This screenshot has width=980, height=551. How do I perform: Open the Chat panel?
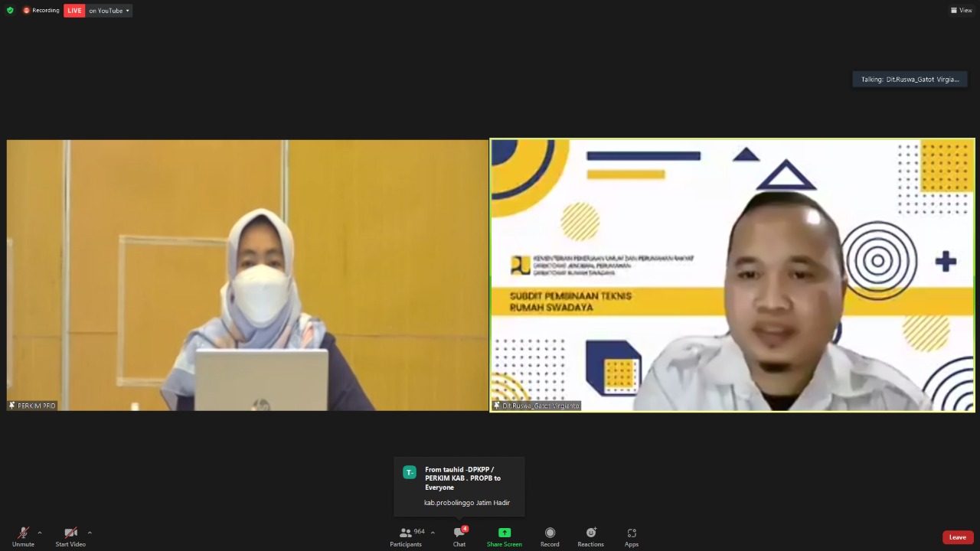459,536
